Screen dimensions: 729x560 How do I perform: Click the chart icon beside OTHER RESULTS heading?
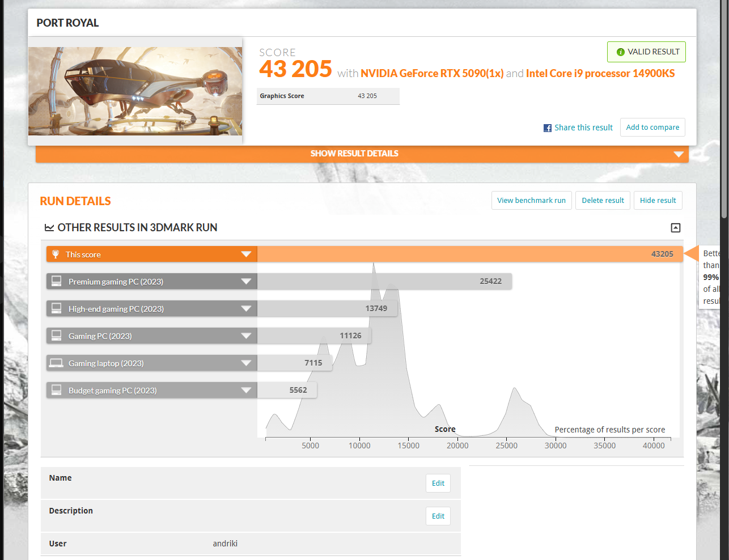tap(50, 227)
